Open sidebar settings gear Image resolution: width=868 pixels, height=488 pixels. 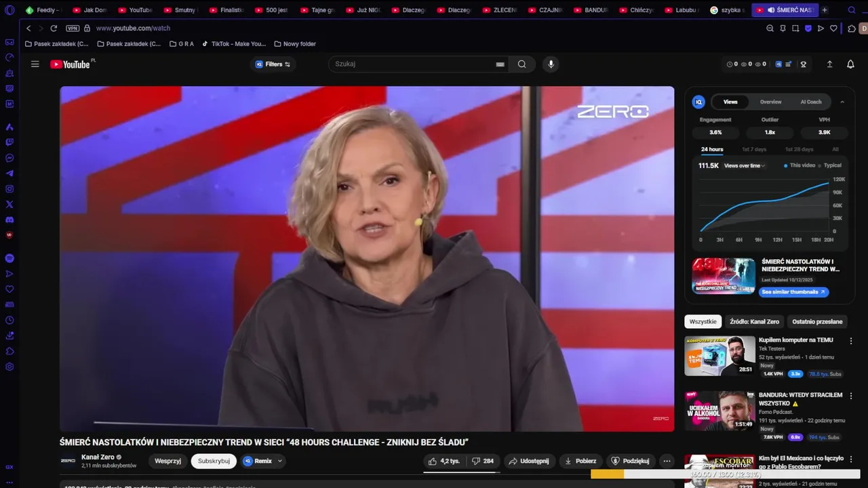point(9,367)
